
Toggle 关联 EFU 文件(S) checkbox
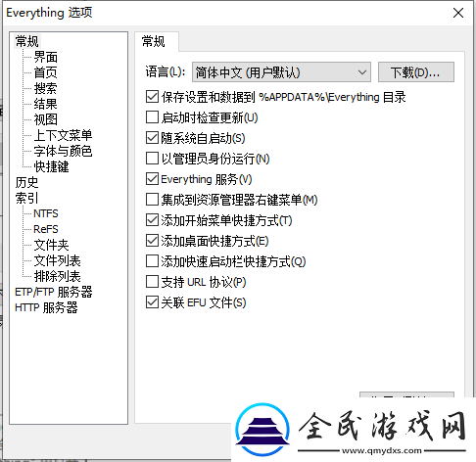point(152,302)
